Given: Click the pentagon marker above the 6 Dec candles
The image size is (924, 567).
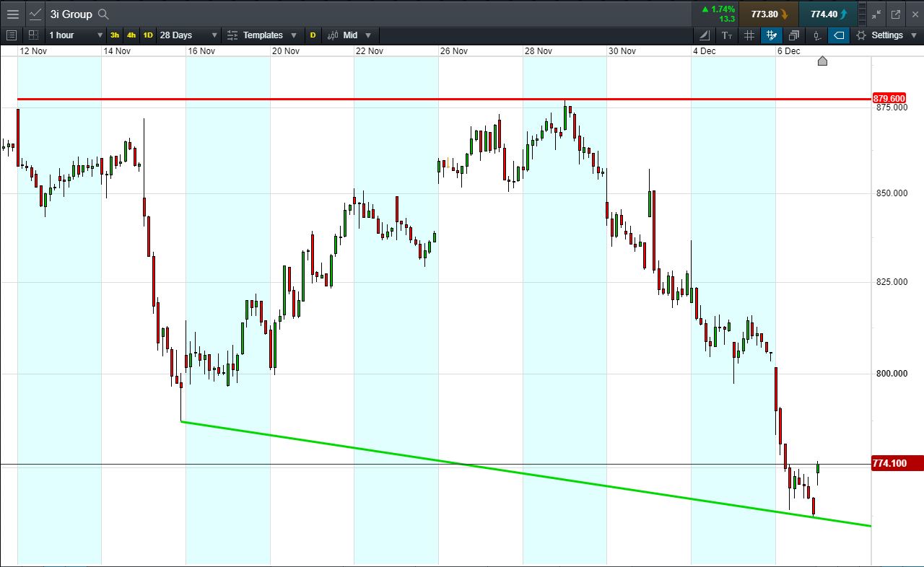Looking at the screenshot, I should (822, 61).
